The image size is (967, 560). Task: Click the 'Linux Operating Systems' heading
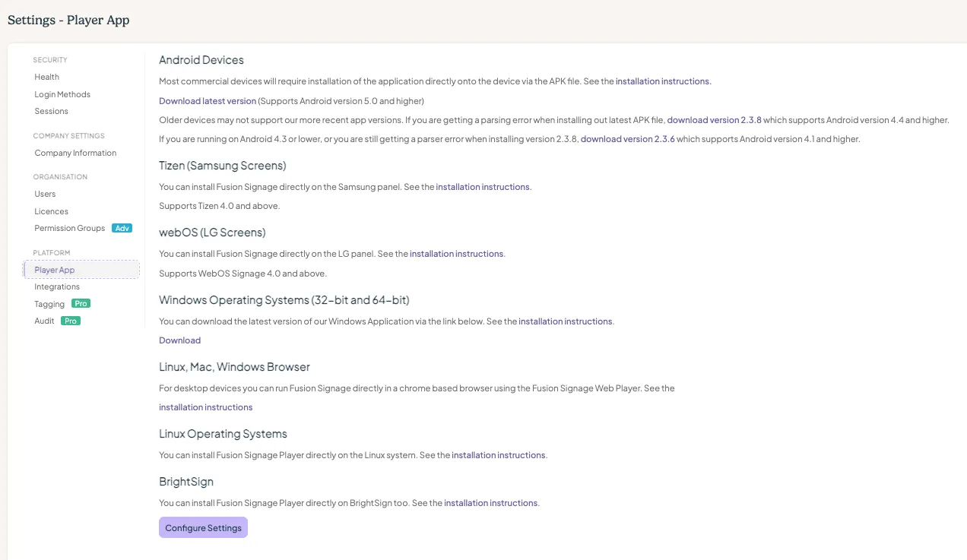(223, 434)
